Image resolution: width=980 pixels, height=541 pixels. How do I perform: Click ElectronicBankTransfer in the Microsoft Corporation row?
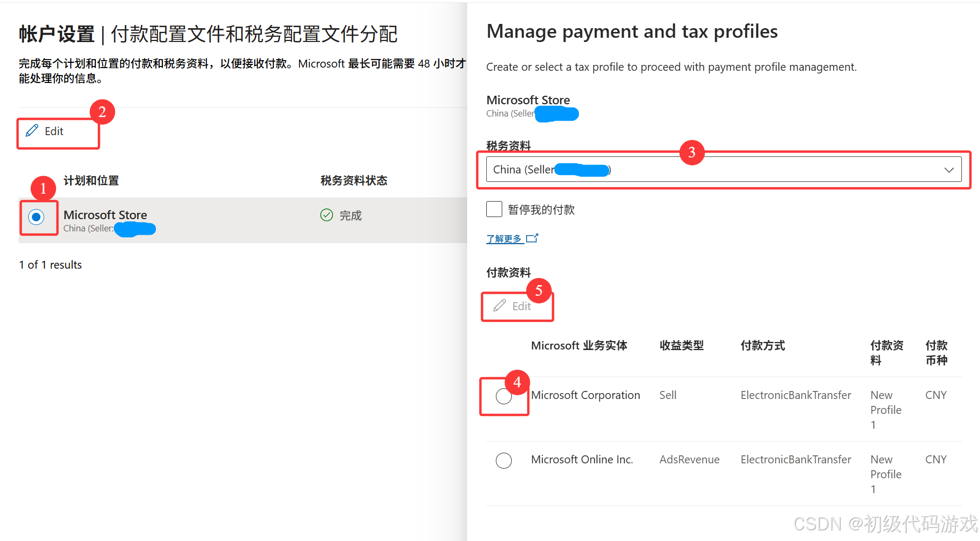tap(796, 395)
